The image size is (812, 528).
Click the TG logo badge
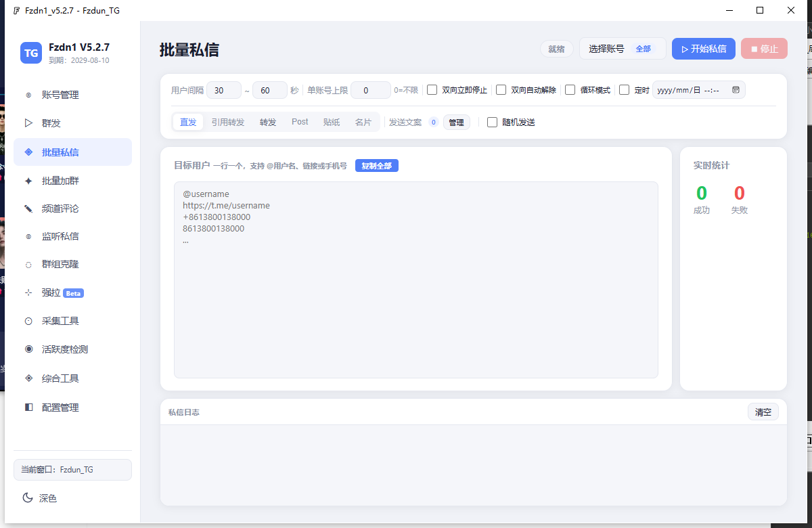(31, 53)
